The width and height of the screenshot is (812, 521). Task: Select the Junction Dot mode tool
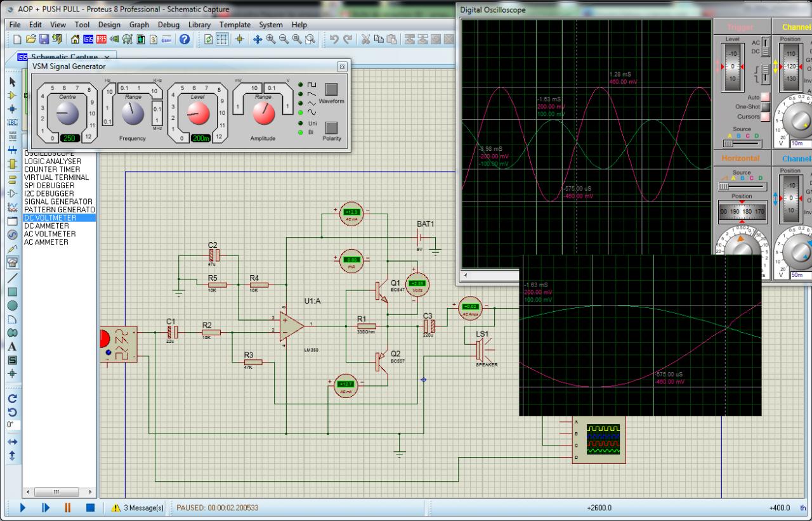(x=12, y=109)
